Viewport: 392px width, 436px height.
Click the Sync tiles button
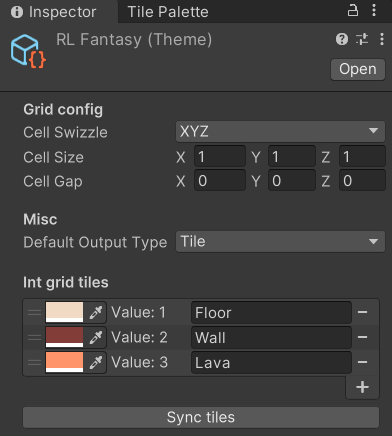[201, 417]
